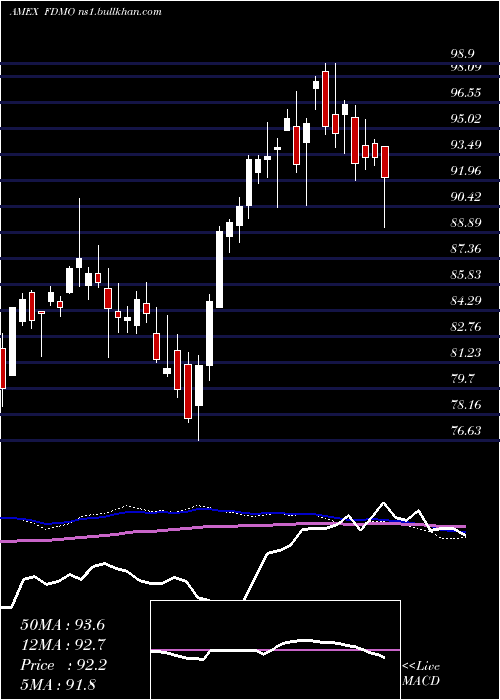Click the 82.76 price axis label
This screenshot has width=500, height=700.
pyautogui.click(x=466, y=327)
